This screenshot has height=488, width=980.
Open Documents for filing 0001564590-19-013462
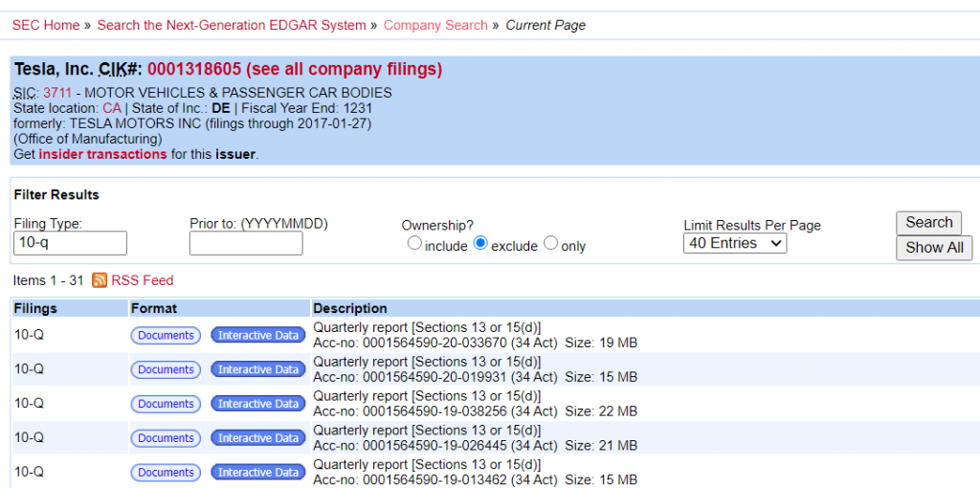tap(166, 473)
